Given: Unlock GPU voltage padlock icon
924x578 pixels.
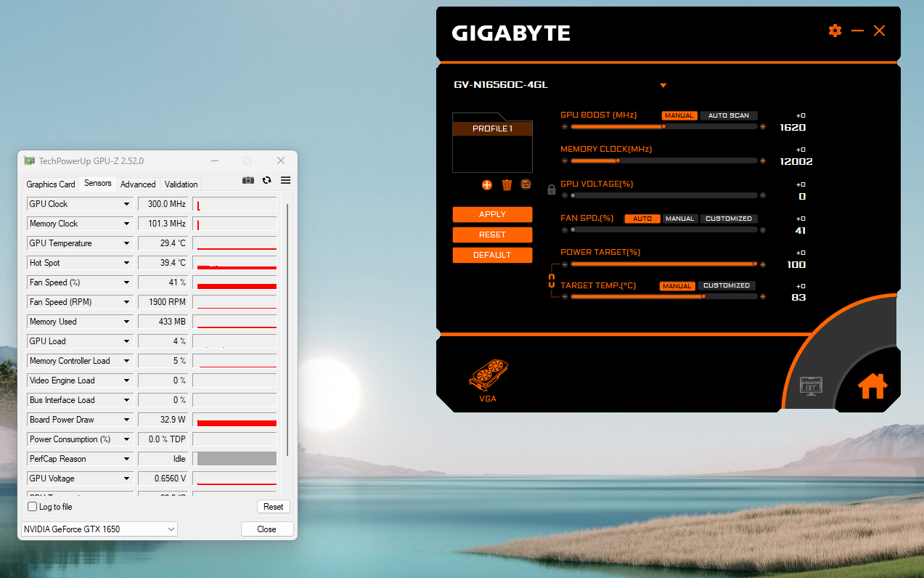Looking at the screenshot, I should (552, 190).
